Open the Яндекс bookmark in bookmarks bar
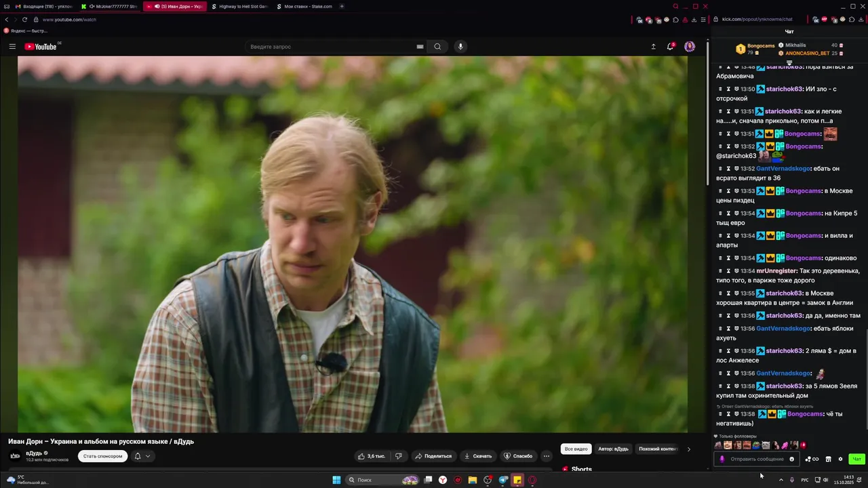 26,30
